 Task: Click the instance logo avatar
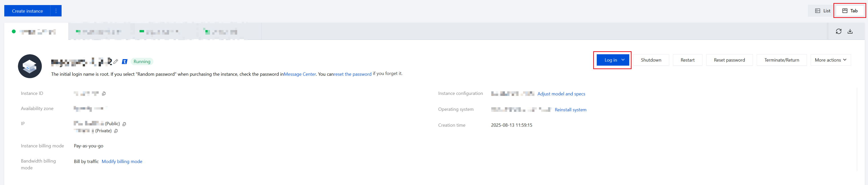(x=30, y=66)
